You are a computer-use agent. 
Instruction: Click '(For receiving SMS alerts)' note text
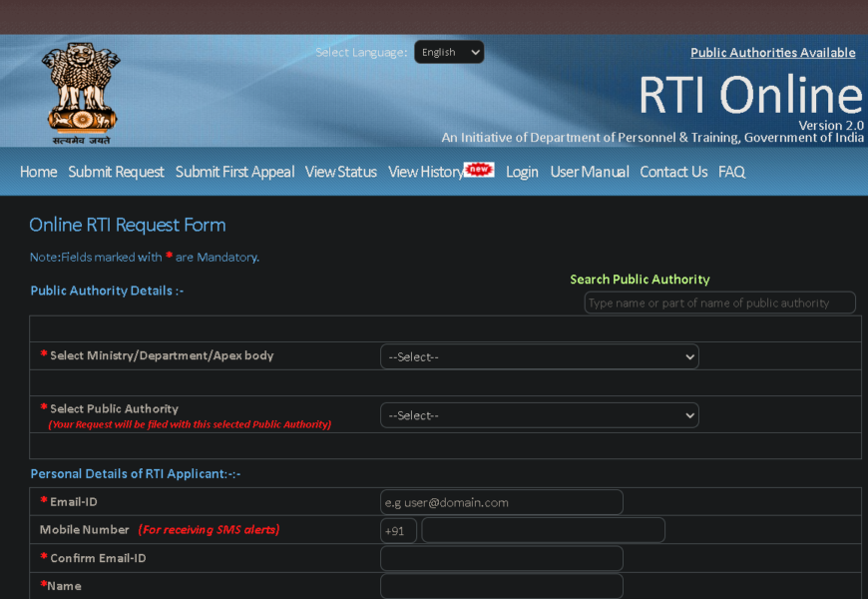coord(209,530)
